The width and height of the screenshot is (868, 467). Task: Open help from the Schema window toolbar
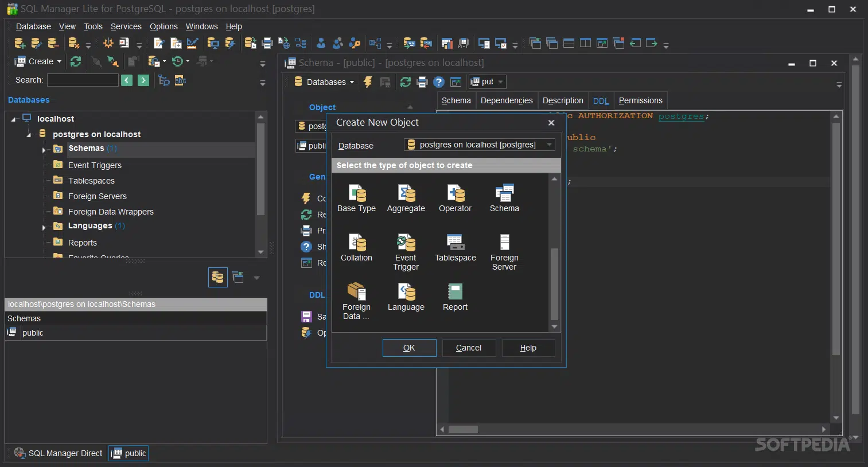439,82
